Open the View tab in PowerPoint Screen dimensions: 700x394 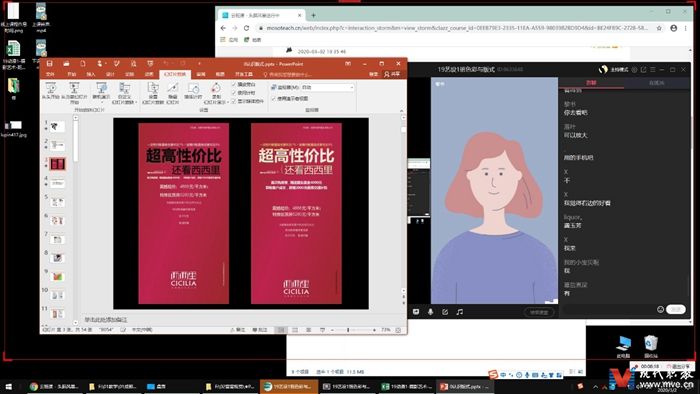pyautogui.click(x=220, y=74)
